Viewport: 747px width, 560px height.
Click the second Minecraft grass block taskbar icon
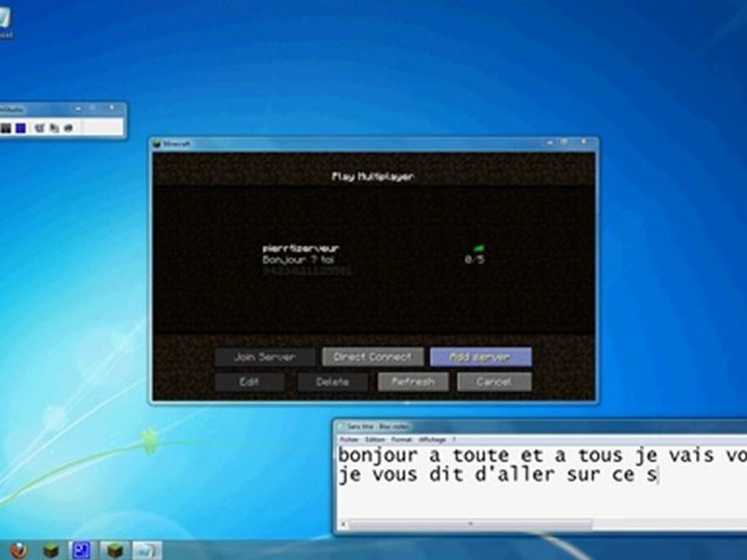point(114,551)
